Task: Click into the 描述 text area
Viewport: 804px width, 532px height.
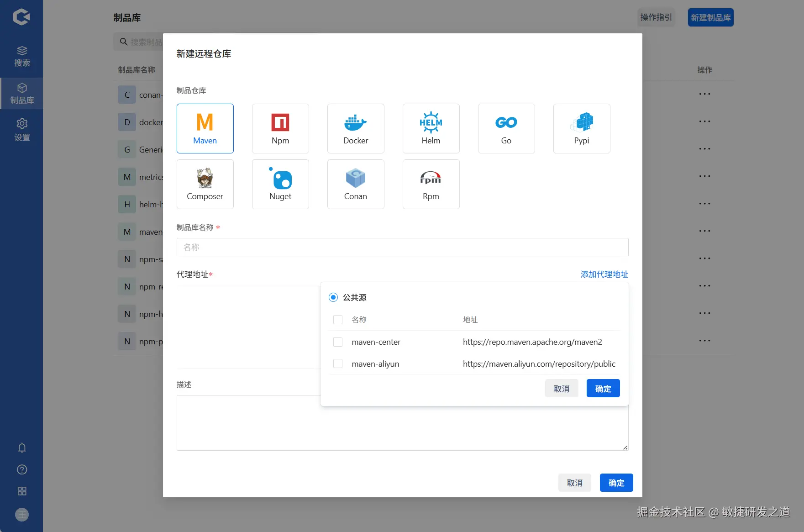Action: coord(403,423)
